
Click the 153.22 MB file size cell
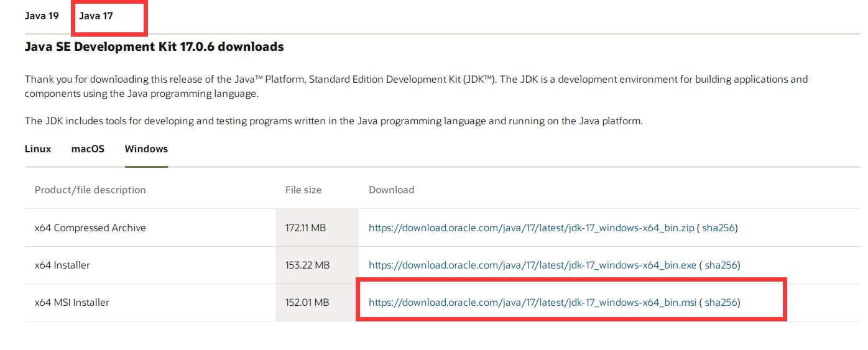317,265
